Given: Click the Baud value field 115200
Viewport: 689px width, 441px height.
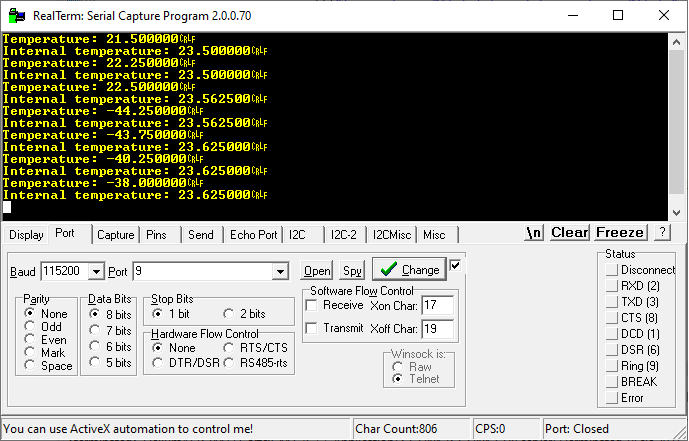Looking at the screenshot, I should 64,271.
